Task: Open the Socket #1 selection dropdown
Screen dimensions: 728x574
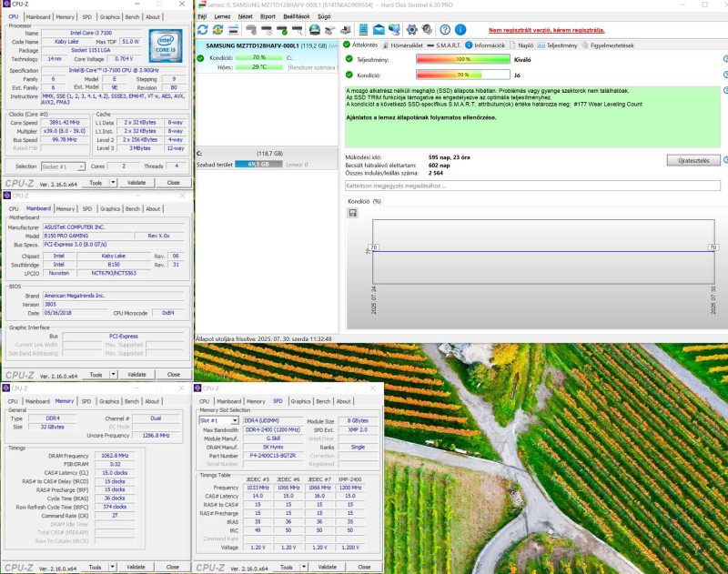Action: (64, 166)
